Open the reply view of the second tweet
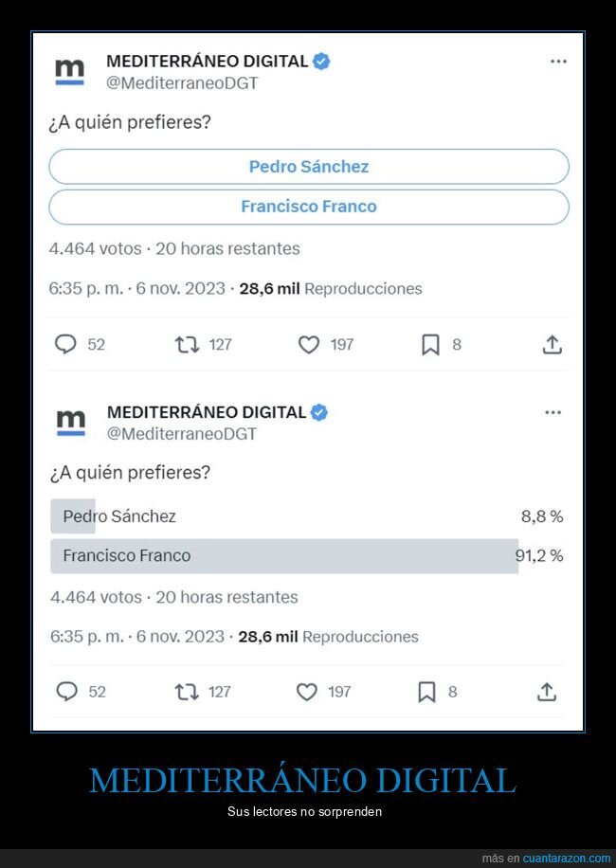Image resolution: width=616 pixels, height=868 pixels. click(x=65, y=692)
